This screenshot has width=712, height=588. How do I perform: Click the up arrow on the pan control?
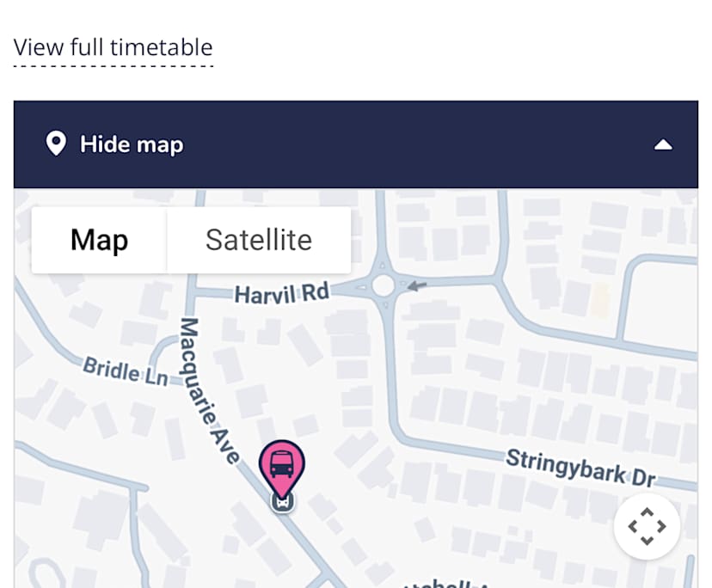tap(647, 513)
